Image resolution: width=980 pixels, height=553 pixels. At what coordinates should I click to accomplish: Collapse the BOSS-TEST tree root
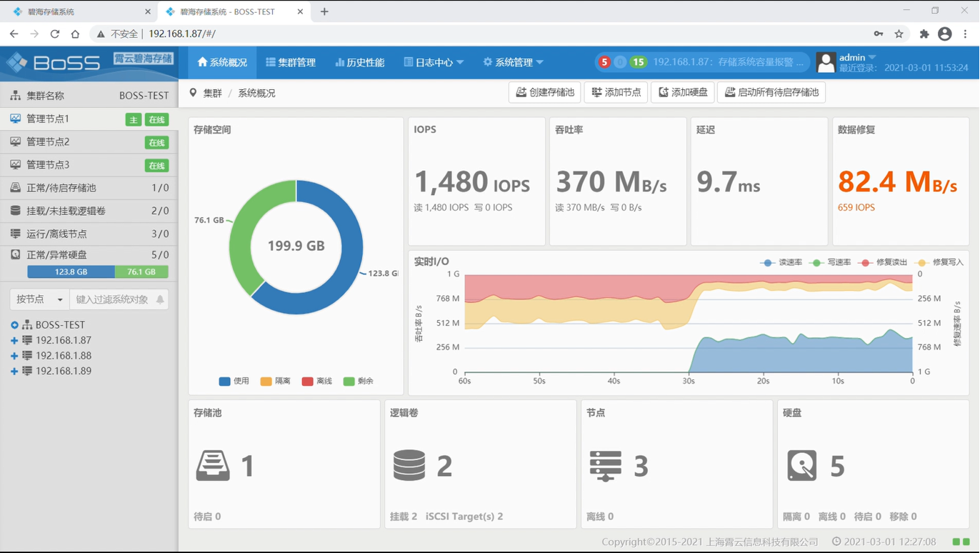[14, 325]
